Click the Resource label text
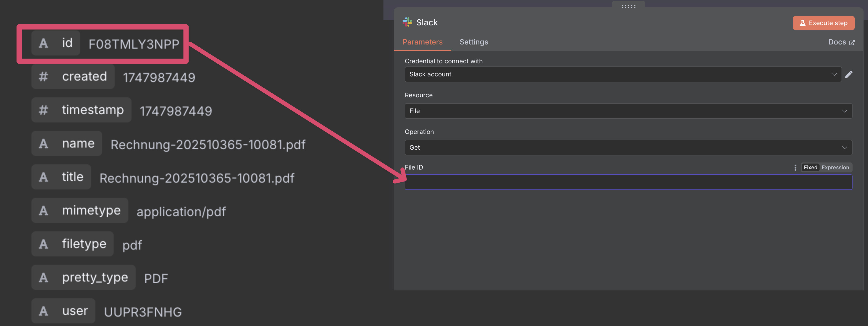 pyautogui.click(x=419, y=95)
